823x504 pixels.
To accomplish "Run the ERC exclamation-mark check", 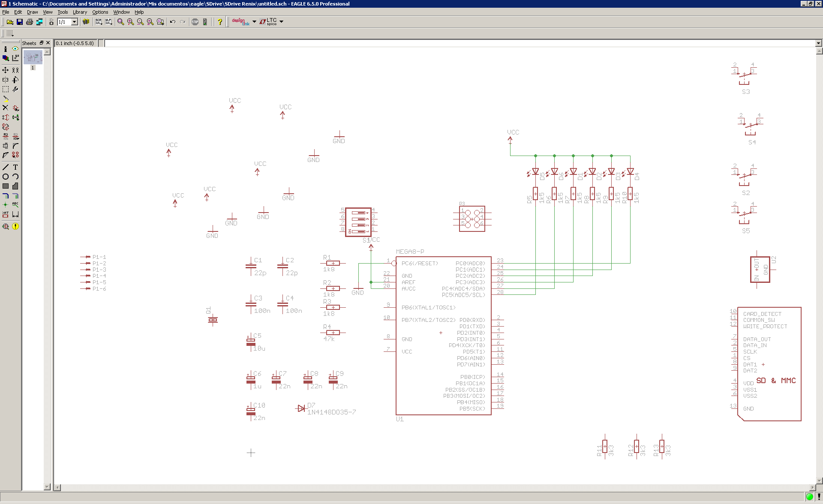I will tap(15, 226).
